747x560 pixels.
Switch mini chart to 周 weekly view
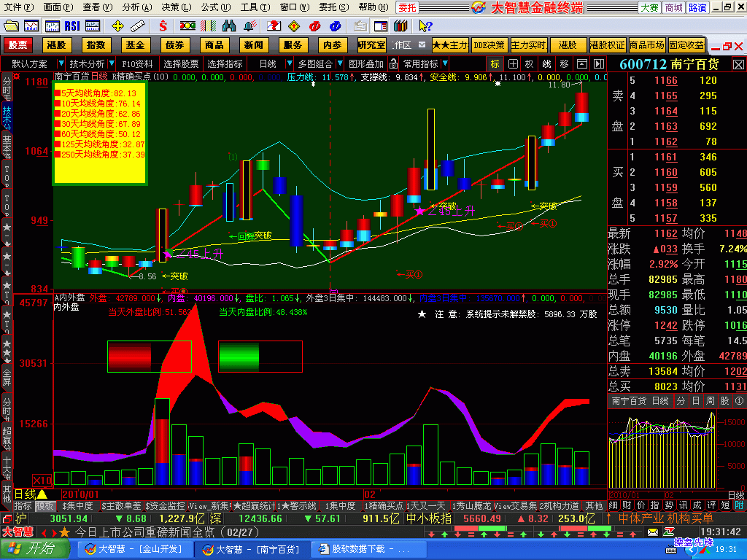pyautogui.click(x=711, y=401)
